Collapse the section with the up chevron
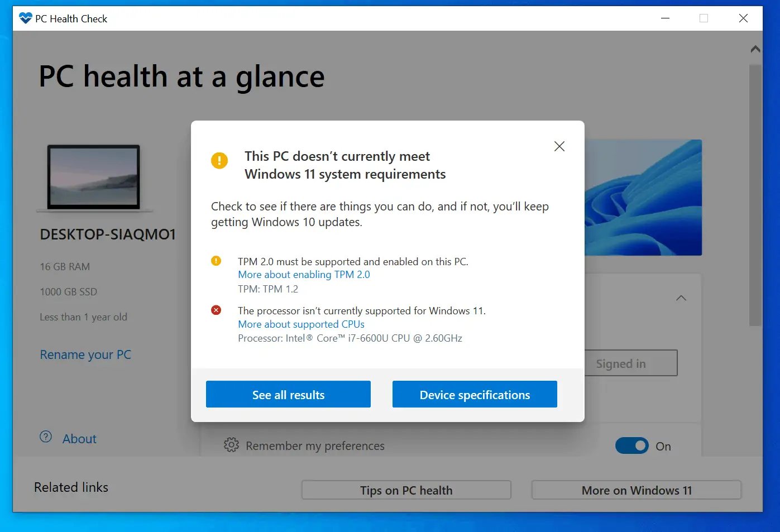The width and height of the screenshot is (780, 532). pos(681,298)
